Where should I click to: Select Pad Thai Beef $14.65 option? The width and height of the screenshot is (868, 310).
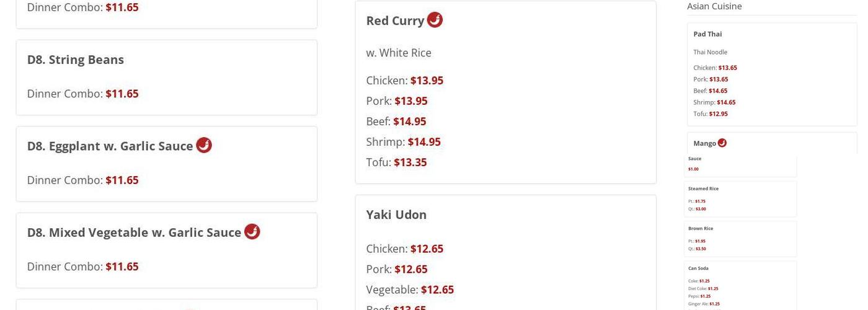pos(710,91)
